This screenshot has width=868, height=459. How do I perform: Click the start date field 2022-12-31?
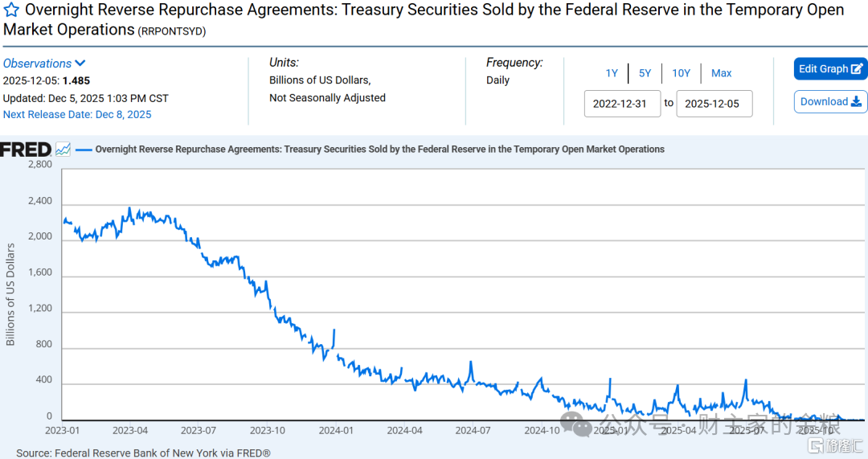click(x=622, y=104)
